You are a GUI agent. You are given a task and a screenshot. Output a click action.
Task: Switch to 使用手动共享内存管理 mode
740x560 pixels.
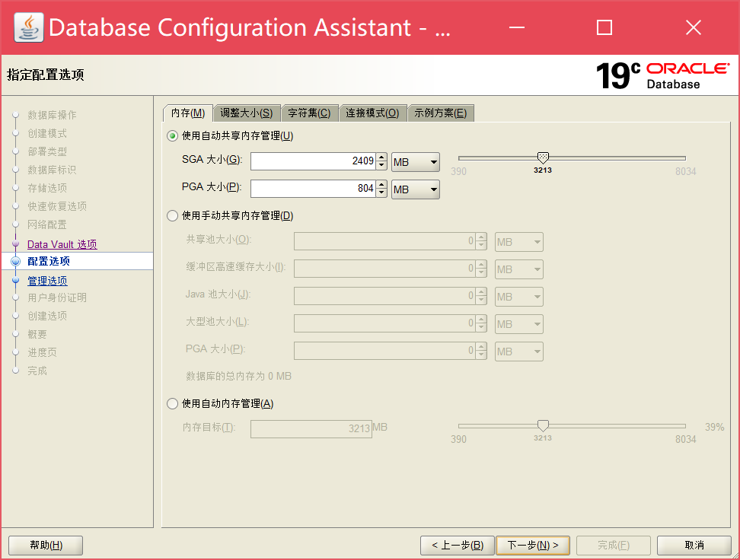[172, 215]
